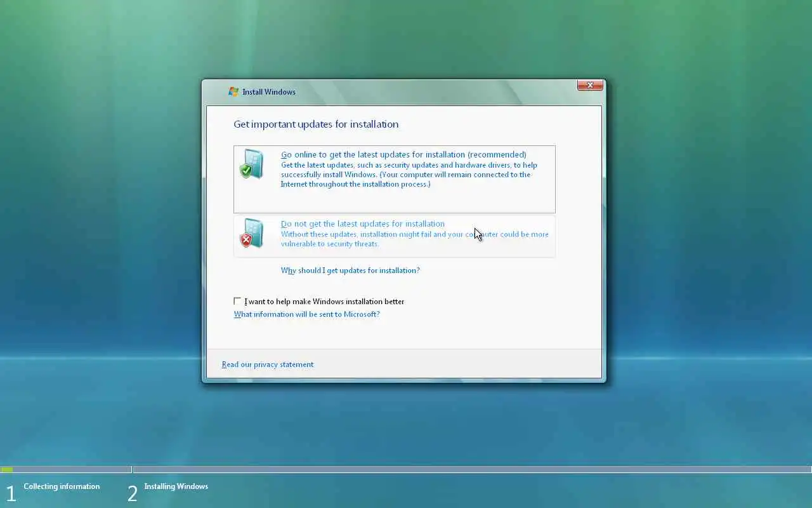Click the 'Collecting information' step label

coord(62,486)
